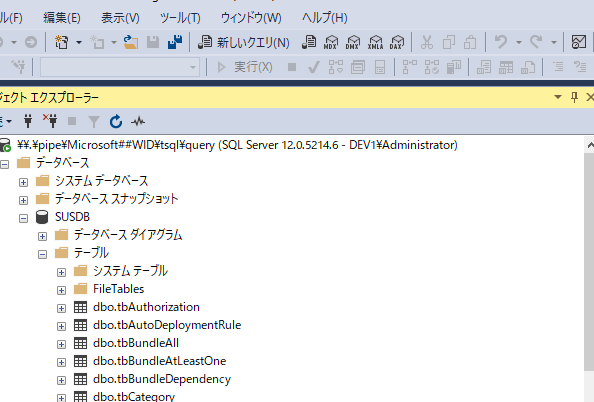Open the 編集(E) menu
594x402 pixels.
(62, 17)
